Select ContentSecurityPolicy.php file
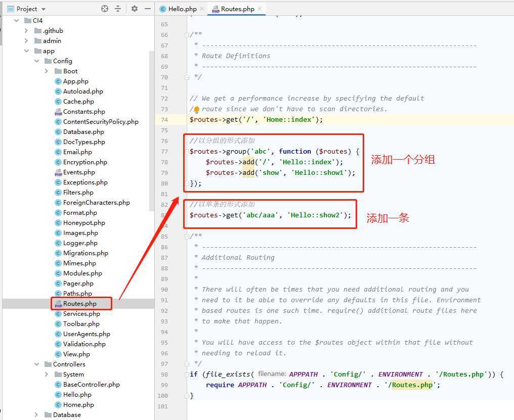 coord(101,122)
